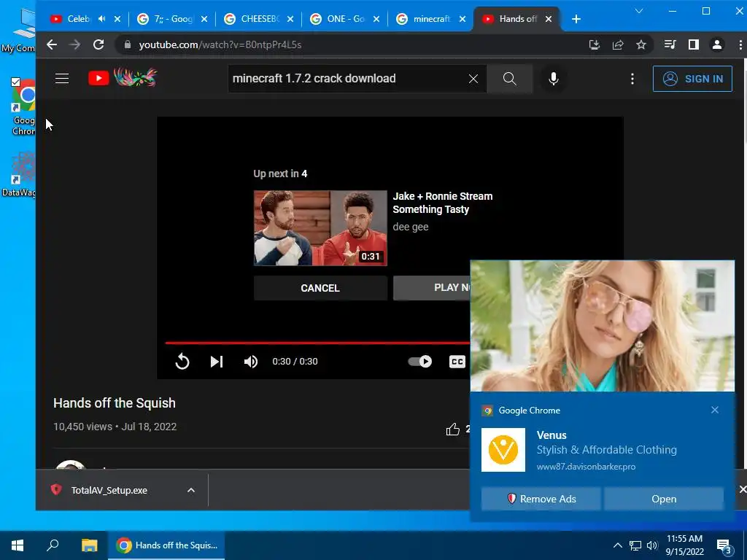
Task: Click the yellow Venus logo icon
Action: point(503,449)
